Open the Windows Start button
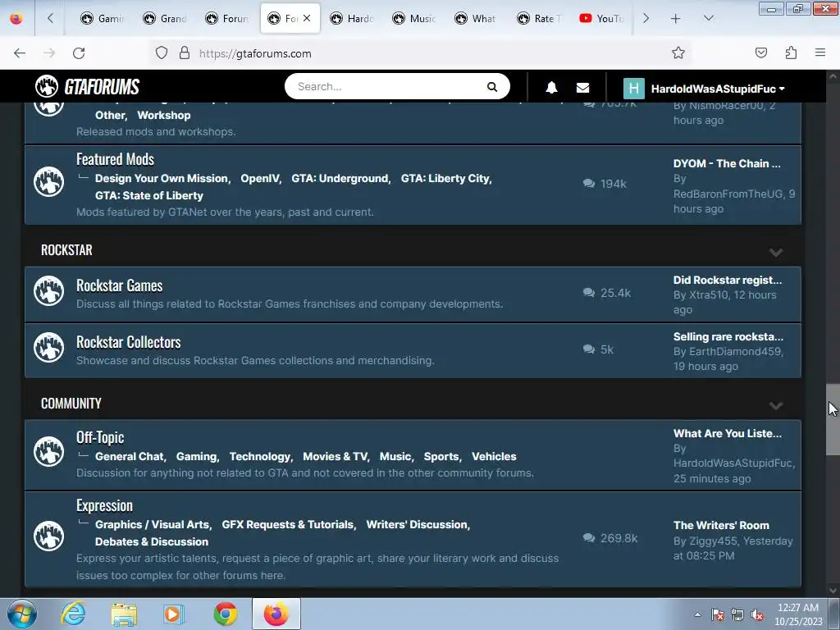This screenshot has width=840, height=630. [22, 614]
